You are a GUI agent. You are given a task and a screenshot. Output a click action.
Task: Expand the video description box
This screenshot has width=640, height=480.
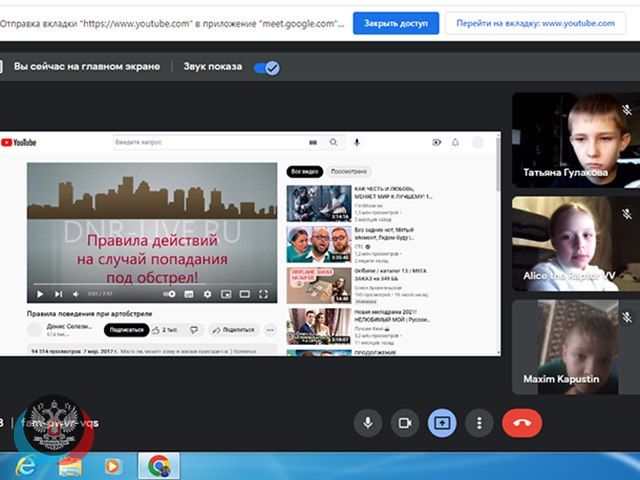click(152, 350)
